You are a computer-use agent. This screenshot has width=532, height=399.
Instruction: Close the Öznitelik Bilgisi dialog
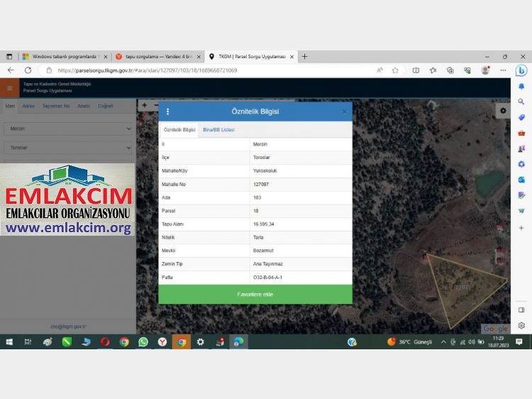[345, 112]
